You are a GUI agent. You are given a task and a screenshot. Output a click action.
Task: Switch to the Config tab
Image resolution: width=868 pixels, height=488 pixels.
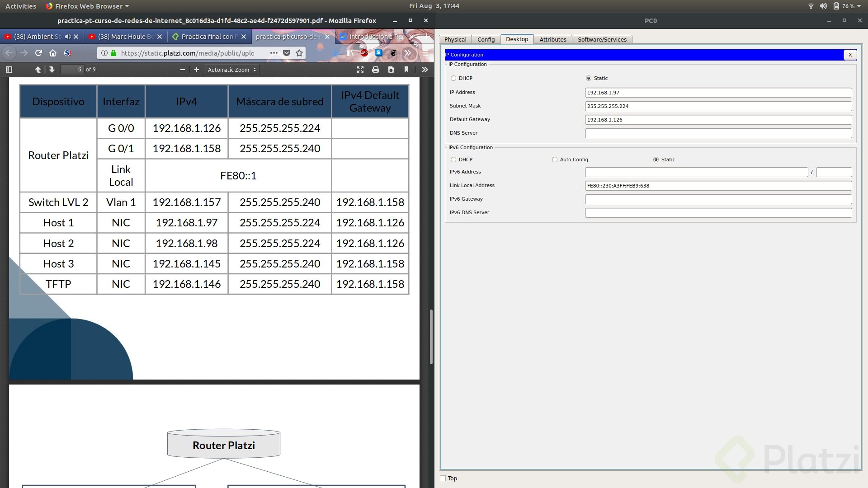[486, 39]
